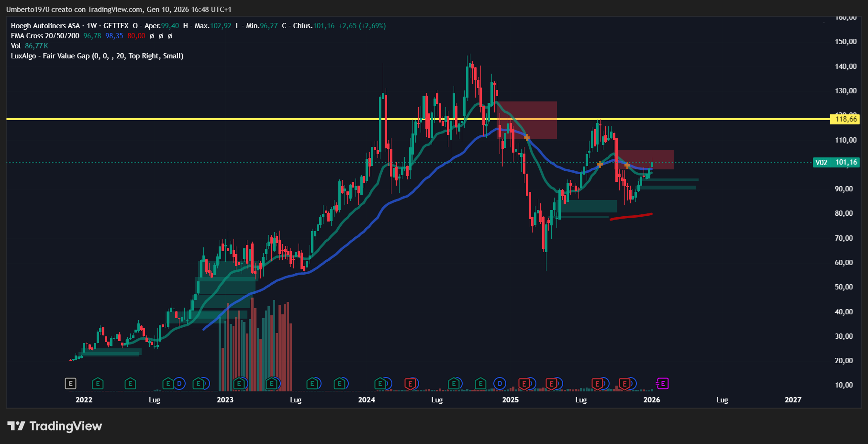This screenshot has height=444, width=868.
Task: Select the first green earnings E marker
Action: click(98, 383)
